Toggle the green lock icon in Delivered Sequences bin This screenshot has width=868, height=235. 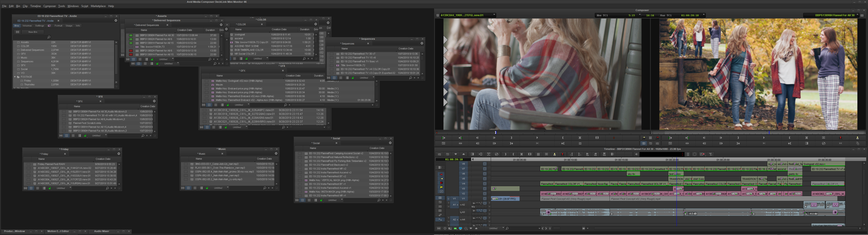coord(152,59)
